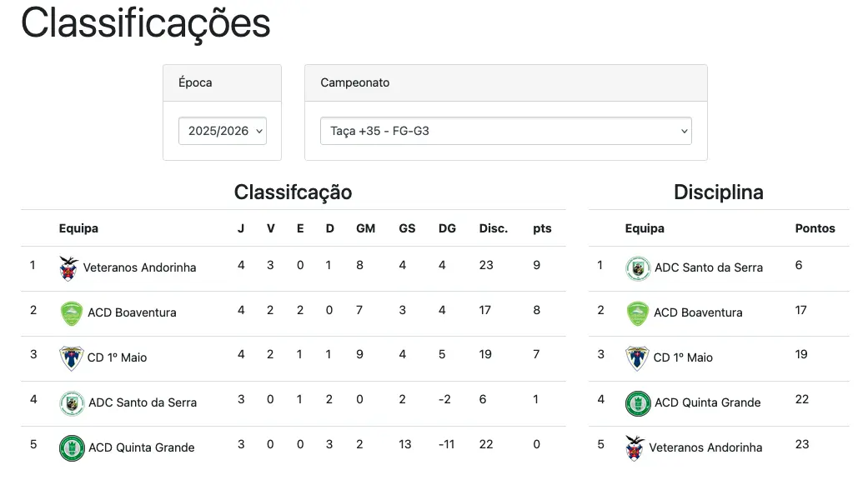Open the Época 2025/2026 season dropdown

tap(223, 131)
